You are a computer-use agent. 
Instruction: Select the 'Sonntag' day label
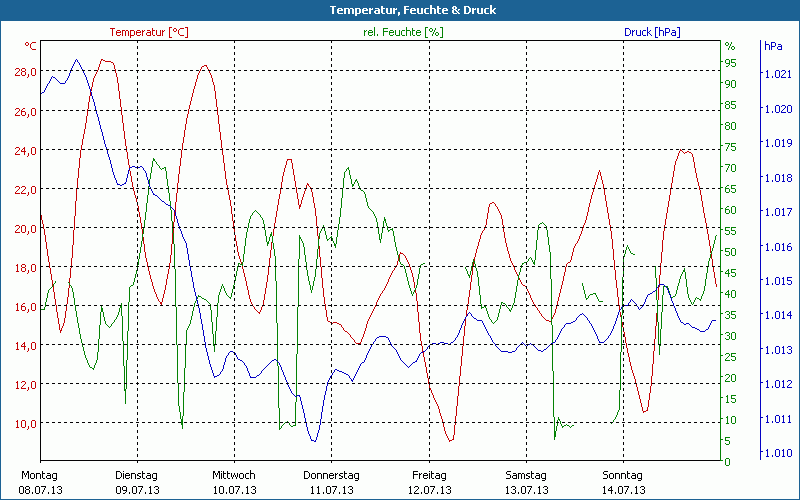[623, 475]
